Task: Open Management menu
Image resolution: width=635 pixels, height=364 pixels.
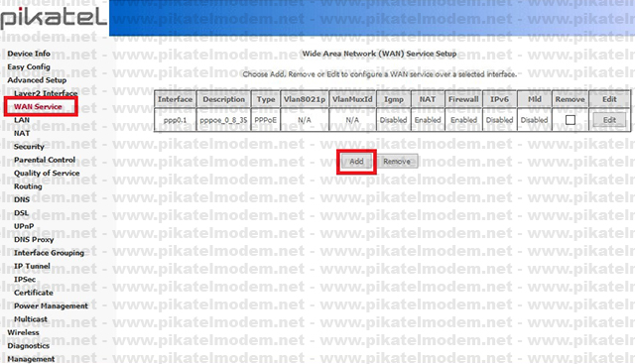Action: click(31, 359)
